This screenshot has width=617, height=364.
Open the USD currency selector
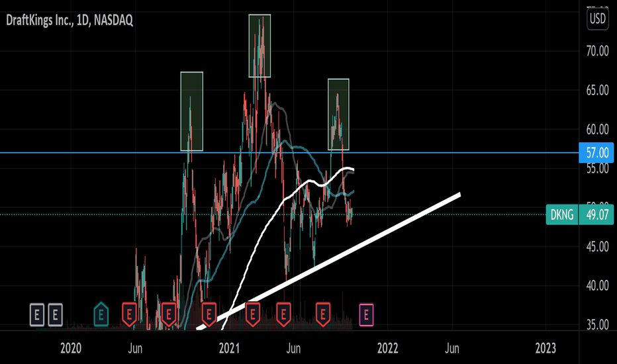click(597, 19)
